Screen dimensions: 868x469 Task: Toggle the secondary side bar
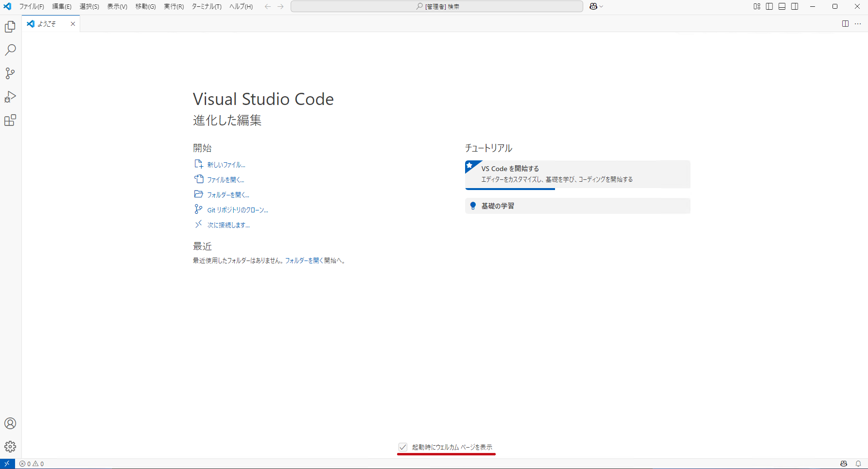click(x=795, y=6)
